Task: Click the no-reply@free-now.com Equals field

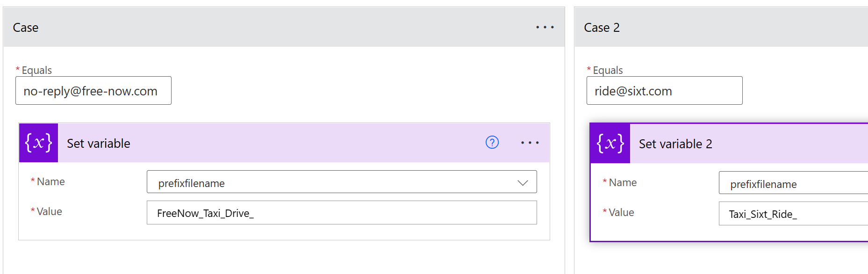Action: point(93,91)
